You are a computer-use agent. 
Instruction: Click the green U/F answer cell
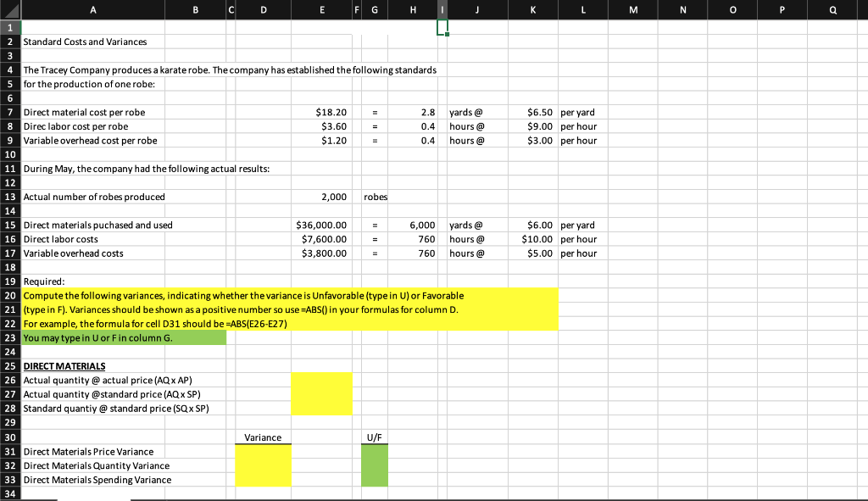click(x=374, y=451)
